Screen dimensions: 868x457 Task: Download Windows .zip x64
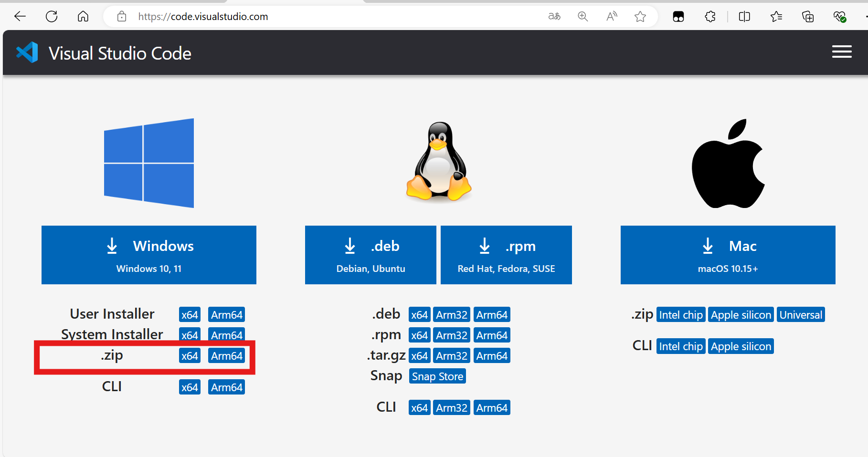(x=190, y=356)
